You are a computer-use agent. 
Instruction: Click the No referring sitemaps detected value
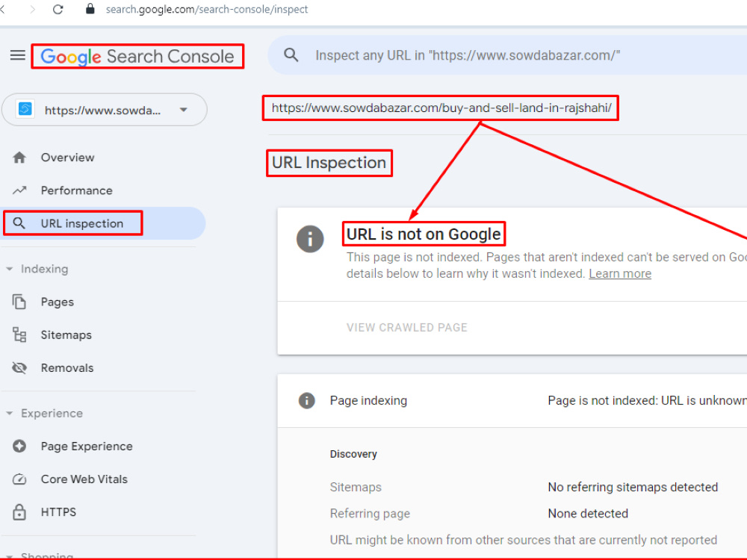[633, 487]
